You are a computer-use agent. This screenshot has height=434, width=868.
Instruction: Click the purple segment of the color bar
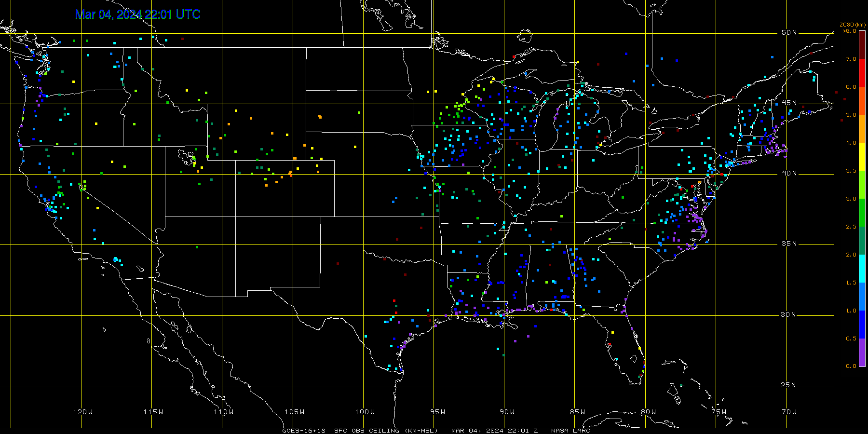pos(862,353)
